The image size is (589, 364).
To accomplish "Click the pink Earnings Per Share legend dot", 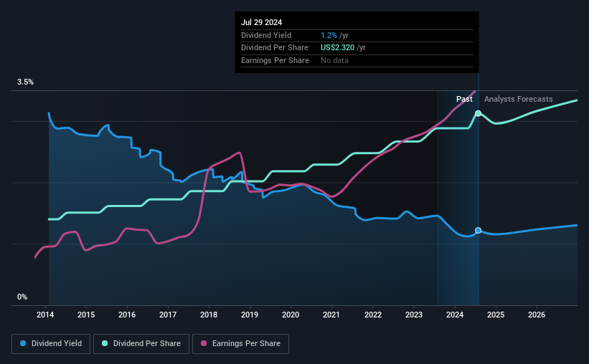I will (x=204, y=343).
